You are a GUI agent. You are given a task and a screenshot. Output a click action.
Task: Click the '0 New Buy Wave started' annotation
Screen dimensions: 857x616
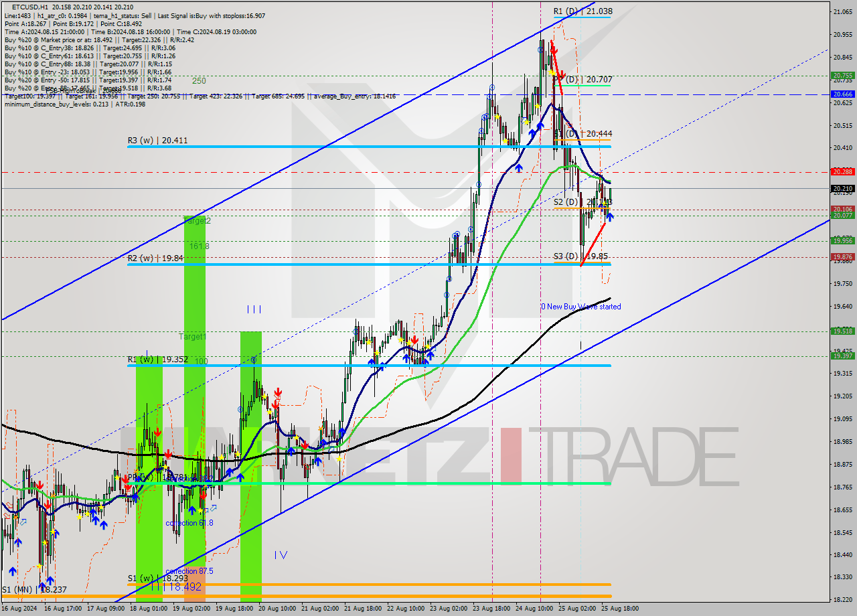(x=580, y=307)
